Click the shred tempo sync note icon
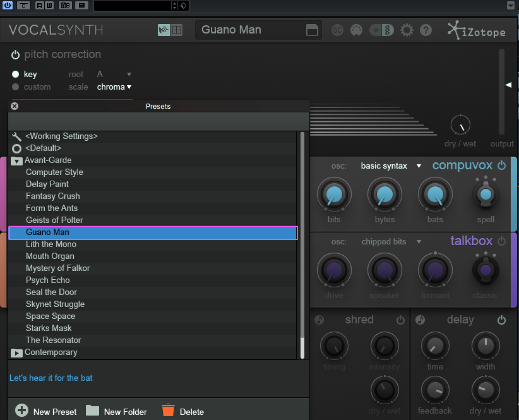 pyautogui.click(x=319, y=320)
